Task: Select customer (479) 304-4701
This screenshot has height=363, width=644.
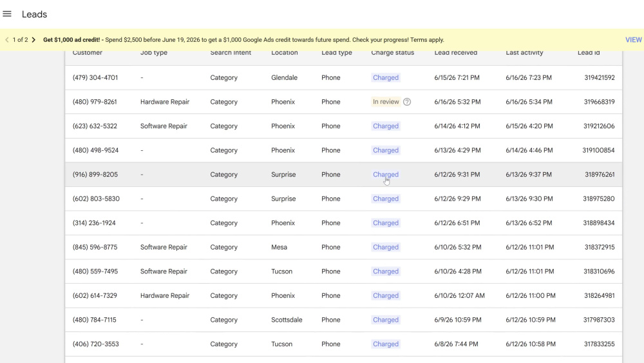Action: coord(95,78)
